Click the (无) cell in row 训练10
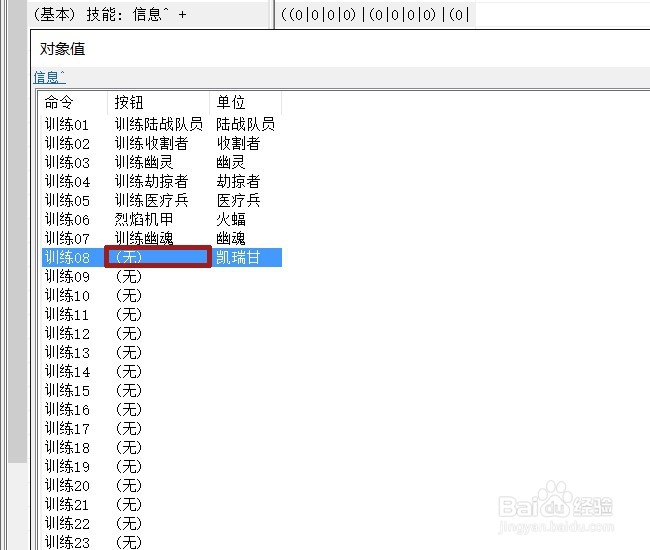 coord(129,296)
